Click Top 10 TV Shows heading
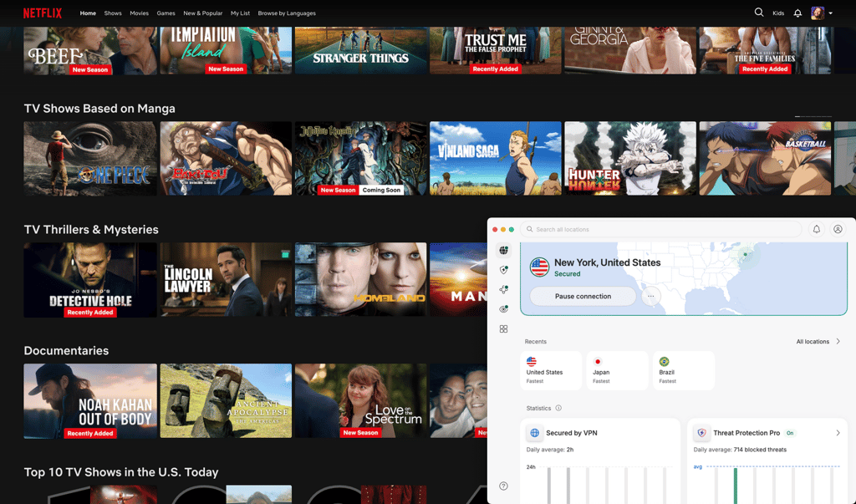The image size is (856, 504). tap(121, 472)
